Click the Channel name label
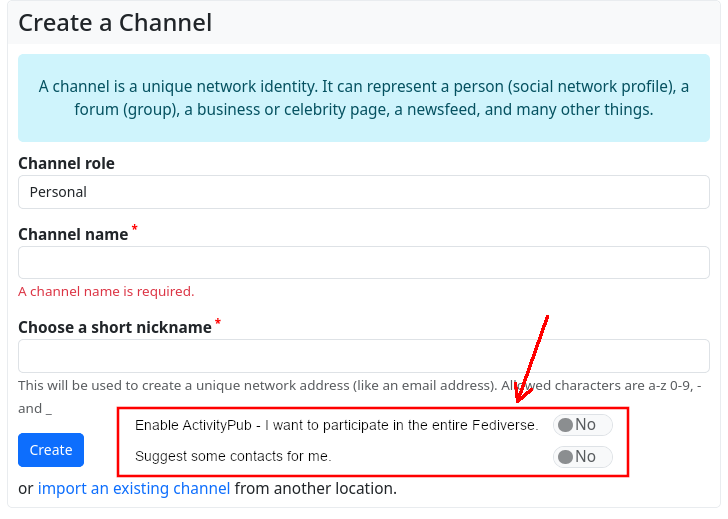The image size is (728, 519). pyautogui.click(x=73, y=234)
